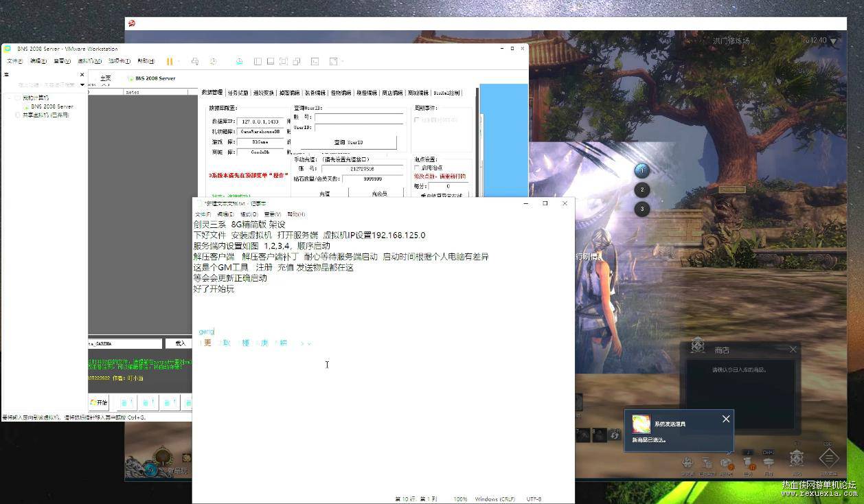Image resolution: width=864 pixels, height=504 pixels.
Task: Open the Notepad 帮助 menu
Action: point(296,214)
